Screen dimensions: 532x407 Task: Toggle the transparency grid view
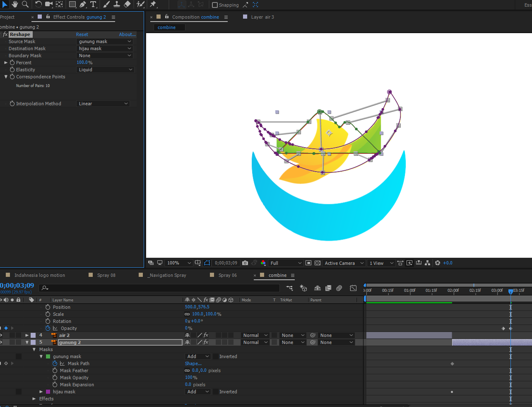317,263
